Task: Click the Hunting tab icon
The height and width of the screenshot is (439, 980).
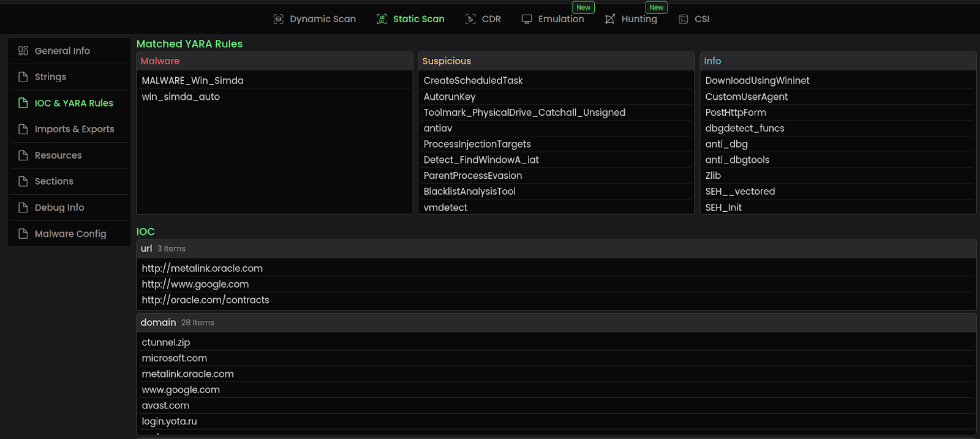Action: (x=610, y=19)
